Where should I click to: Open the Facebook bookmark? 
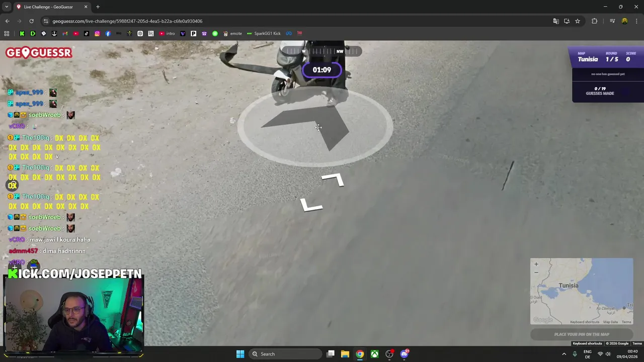tap(108, 34)
